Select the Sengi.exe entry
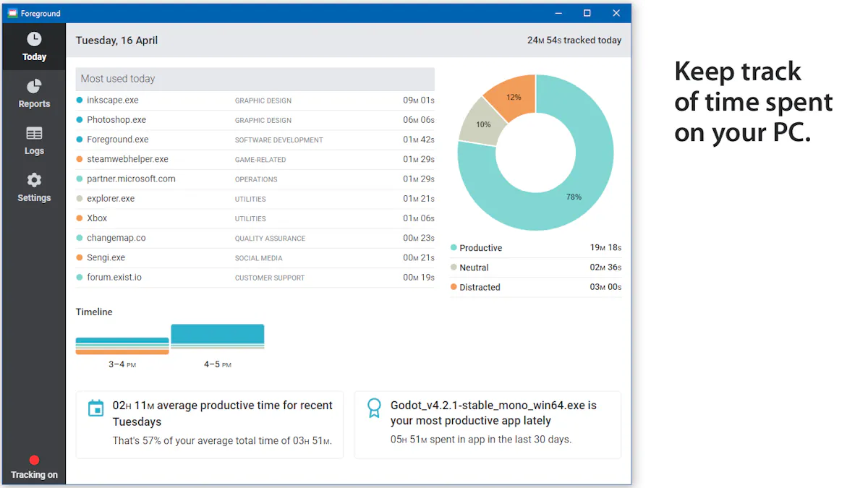This screenshot has height=488, width=868. 255,257
